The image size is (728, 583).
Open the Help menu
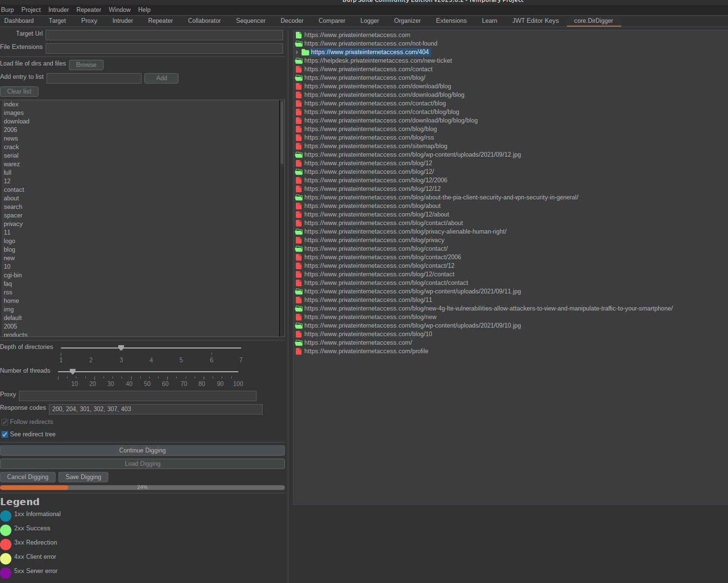point(144,9)
